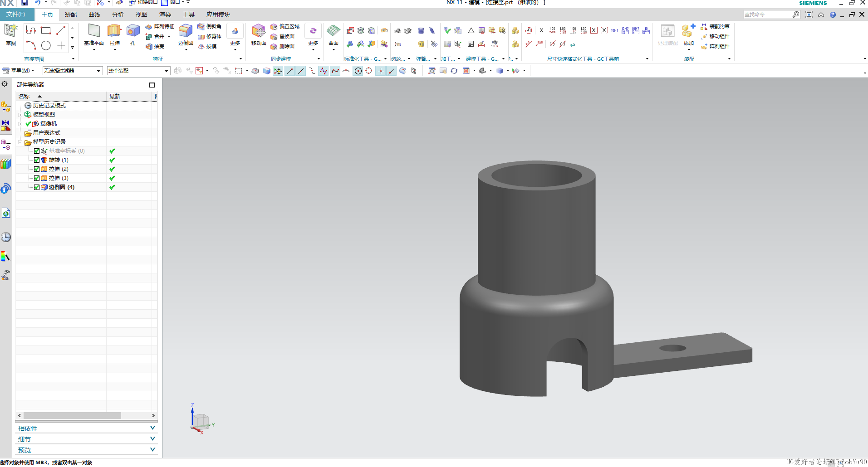
Task: Click the 替换面 replace face tool
Action: coord(282,36)
